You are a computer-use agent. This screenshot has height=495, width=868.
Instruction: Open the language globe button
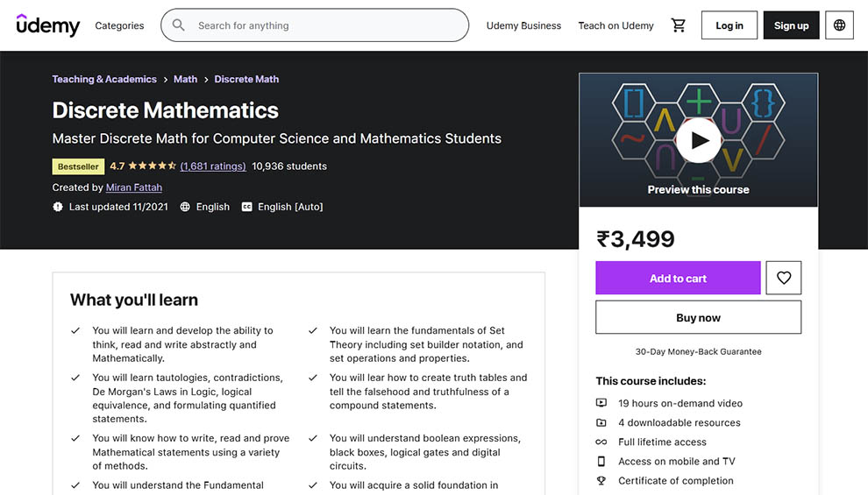(x=839, y=25)
